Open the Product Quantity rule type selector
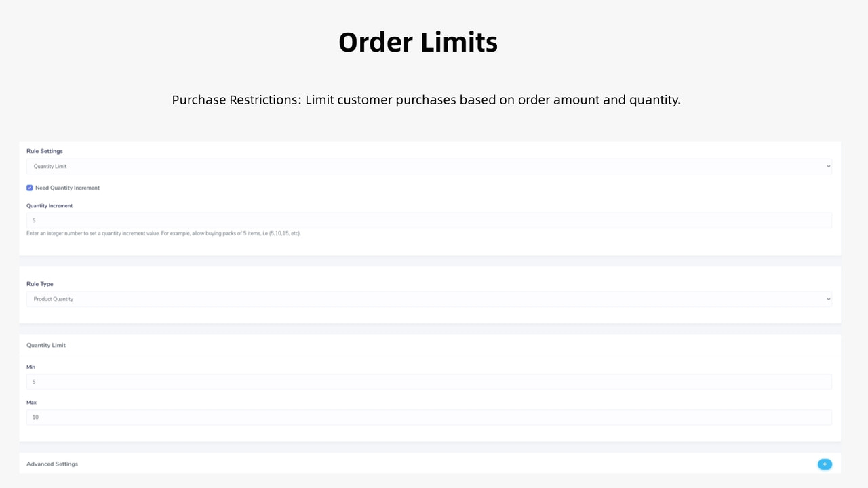This screenshot has width=868, height=488. coord(429,299)
